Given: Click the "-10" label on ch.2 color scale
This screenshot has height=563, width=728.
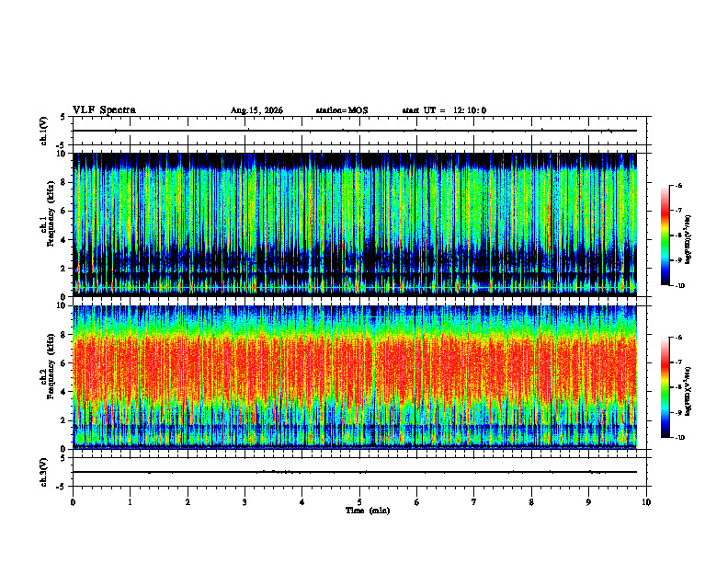Looking at the screenshot, I should click(679, 438).
